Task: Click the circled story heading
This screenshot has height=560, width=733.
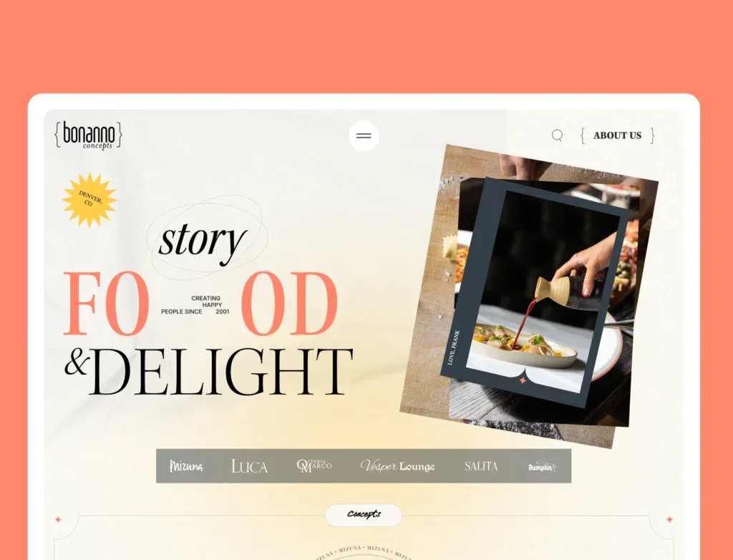Action: click(203, 239)
